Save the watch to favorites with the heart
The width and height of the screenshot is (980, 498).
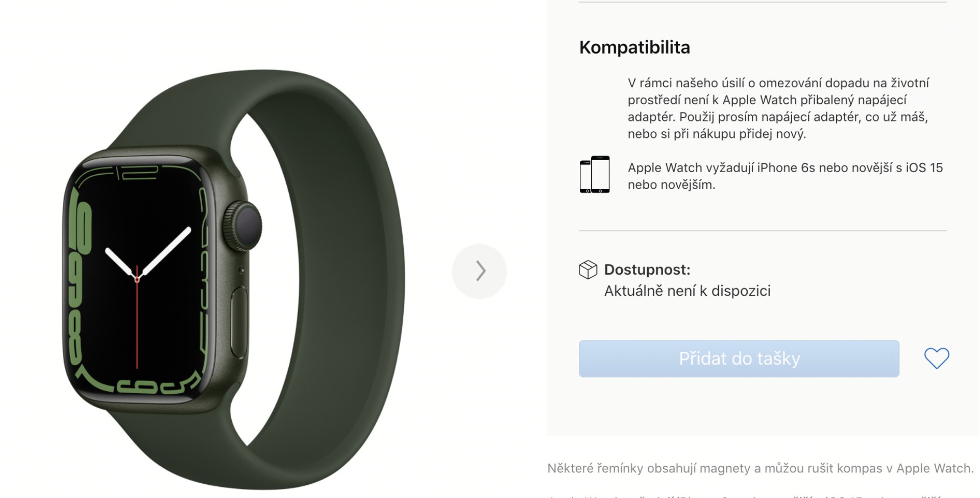click(x=937, y=358)
